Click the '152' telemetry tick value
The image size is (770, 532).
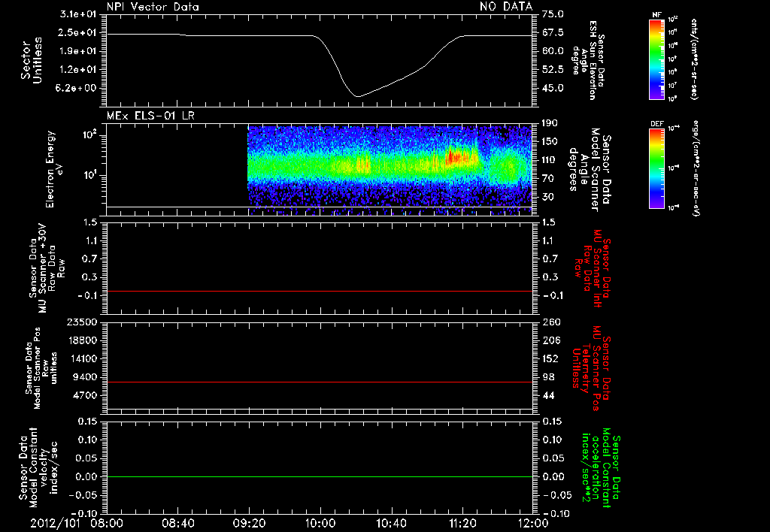click(x=550, y=358)
